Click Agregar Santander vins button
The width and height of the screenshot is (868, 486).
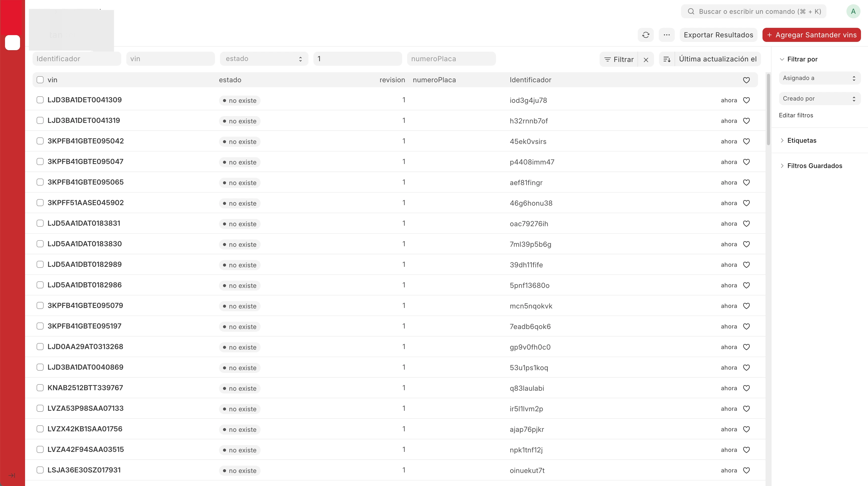[x=811, y=35]
